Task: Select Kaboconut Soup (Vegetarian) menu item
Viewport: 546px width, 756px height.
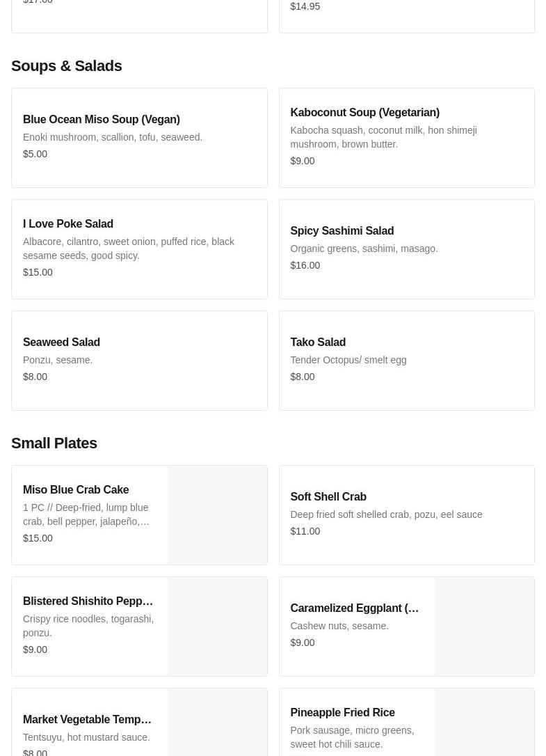Action: tap(364, 113)
